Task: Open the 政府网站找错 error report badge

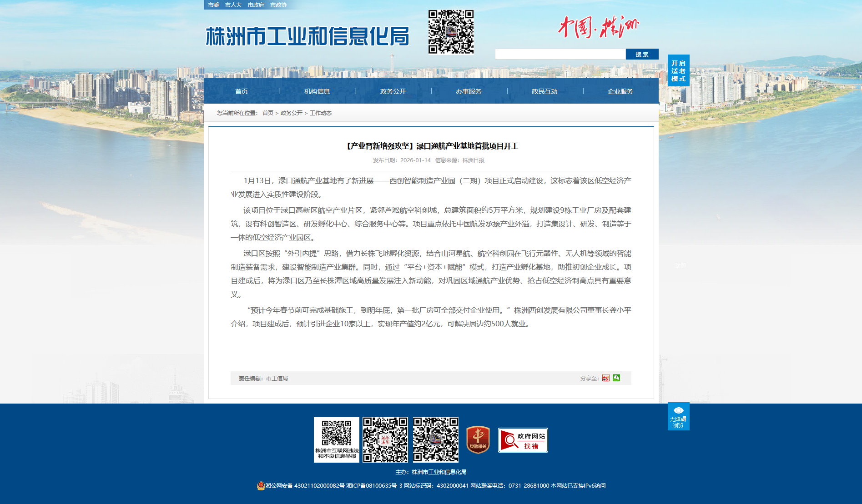Action: pos(523,440)
